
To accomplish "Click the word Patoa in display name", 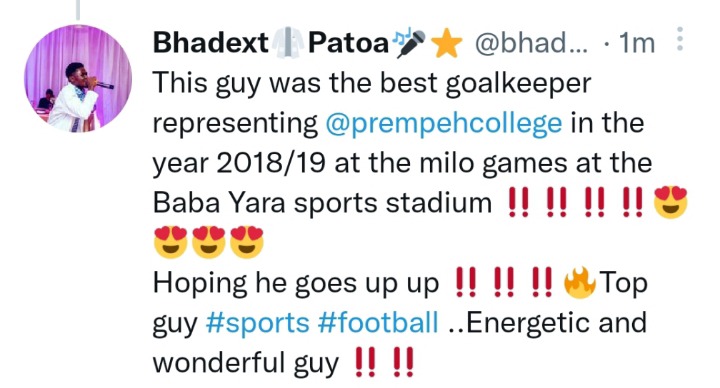I will point(349,43).
